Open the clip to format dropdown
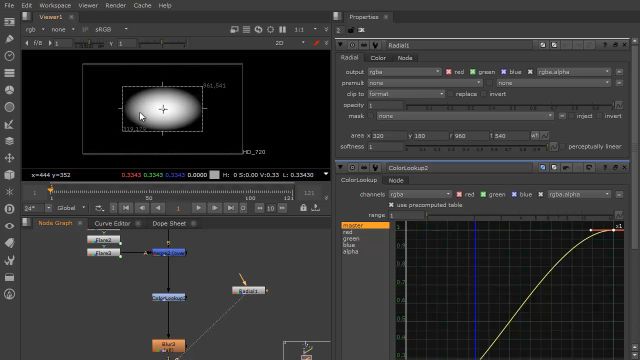 (x=406, y=94)
